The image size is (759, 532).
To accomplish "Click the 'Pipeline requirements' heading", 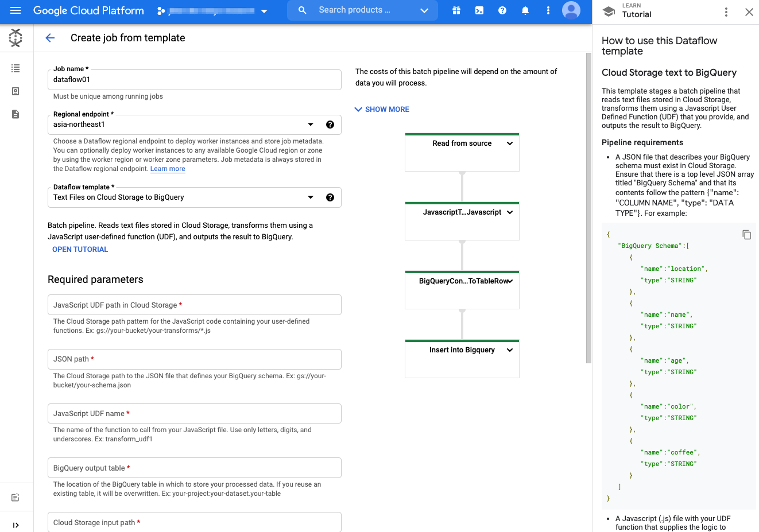I will [642, 142].
